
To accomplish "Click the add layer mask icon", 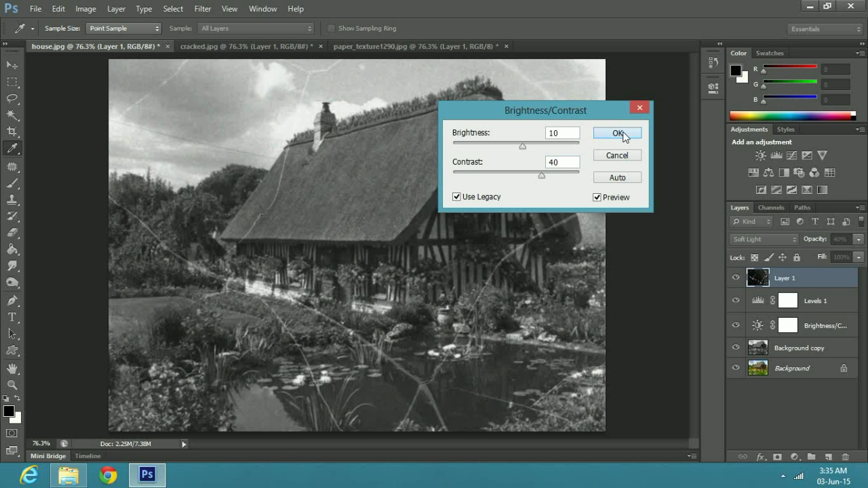I will (777, 457).
